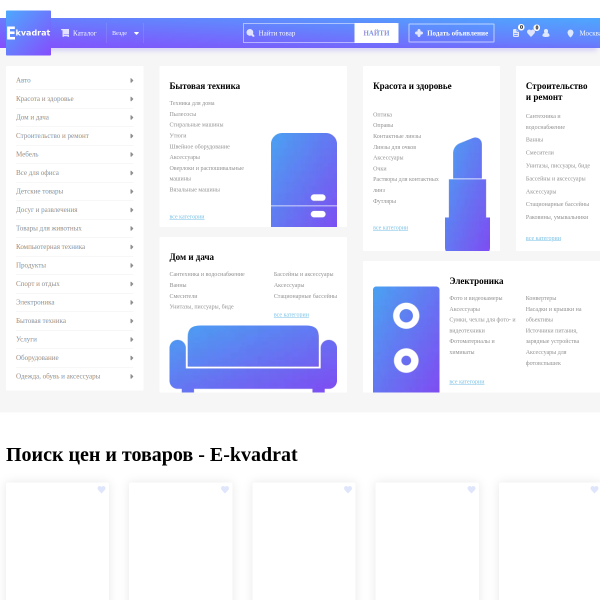This screenshot has width=600, height=600.
Task: Favorite the fifth product card with heart
Action: [594, 489]
